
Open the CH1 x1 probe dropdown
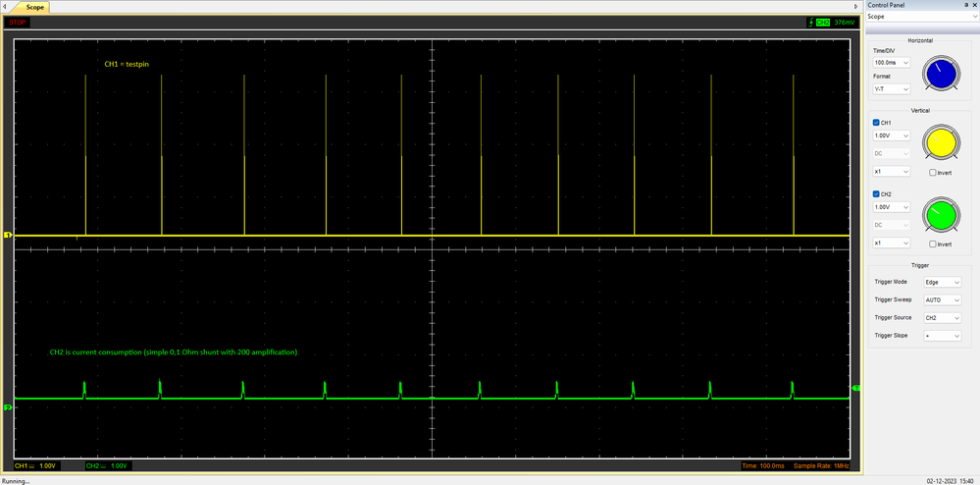pos(892,172)
